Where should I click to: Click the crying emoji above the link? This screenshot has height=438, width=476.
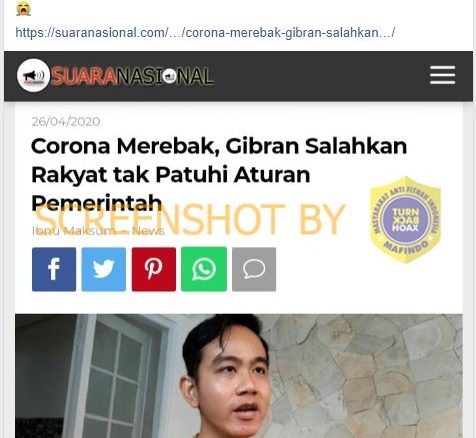[x=23, y=8]
